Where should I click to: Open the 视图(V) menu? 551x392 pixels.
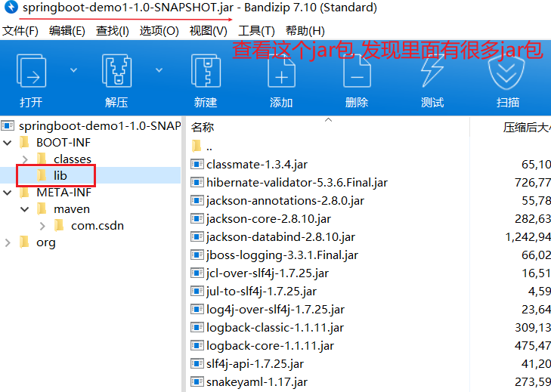209,31
